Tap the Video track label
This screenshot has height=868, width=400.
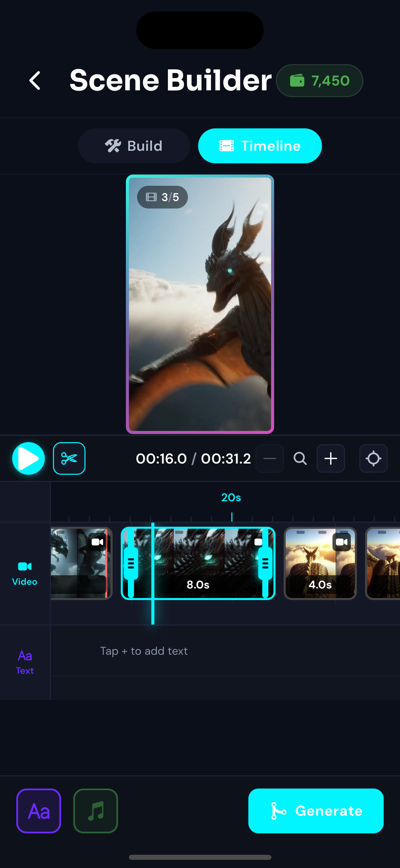pos(25,574)
